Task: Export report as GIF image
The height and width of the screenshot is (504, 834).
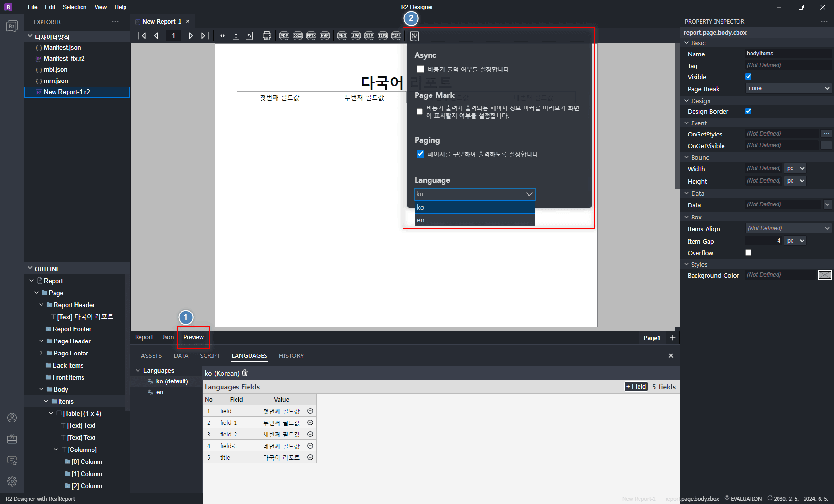Action: 369,36
